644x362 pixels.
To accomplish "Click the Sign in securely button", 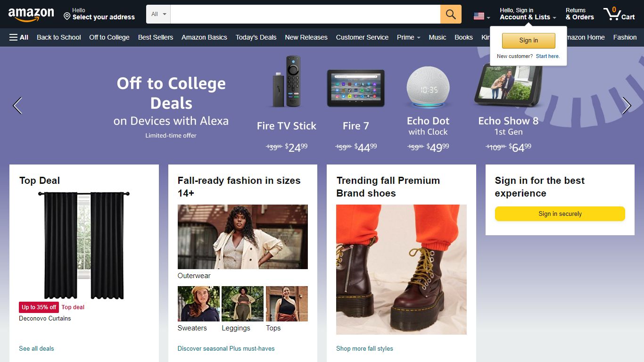I will coord(560,214).
